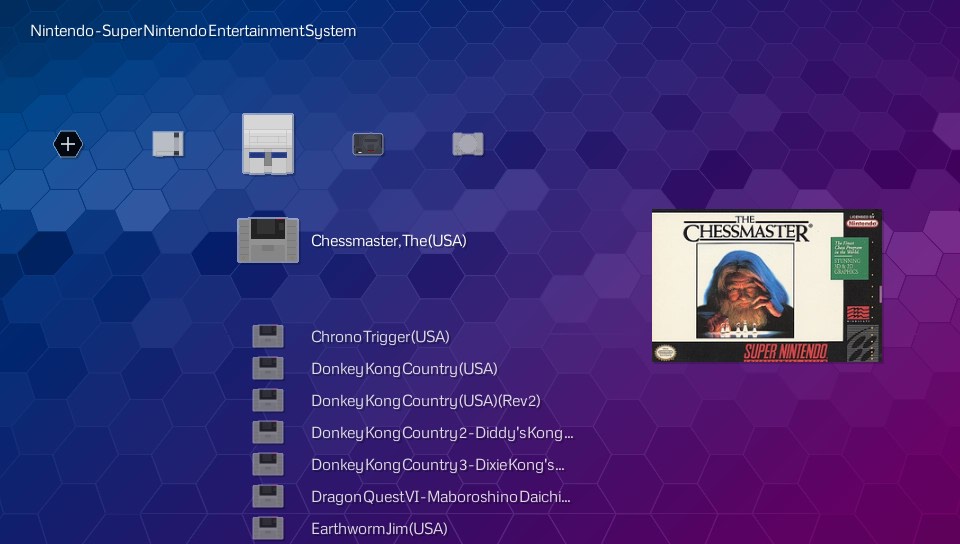The height and width of the screenshot is (544, 960).
Task: Select the NES console icon
Action: [x=168, y=144]
